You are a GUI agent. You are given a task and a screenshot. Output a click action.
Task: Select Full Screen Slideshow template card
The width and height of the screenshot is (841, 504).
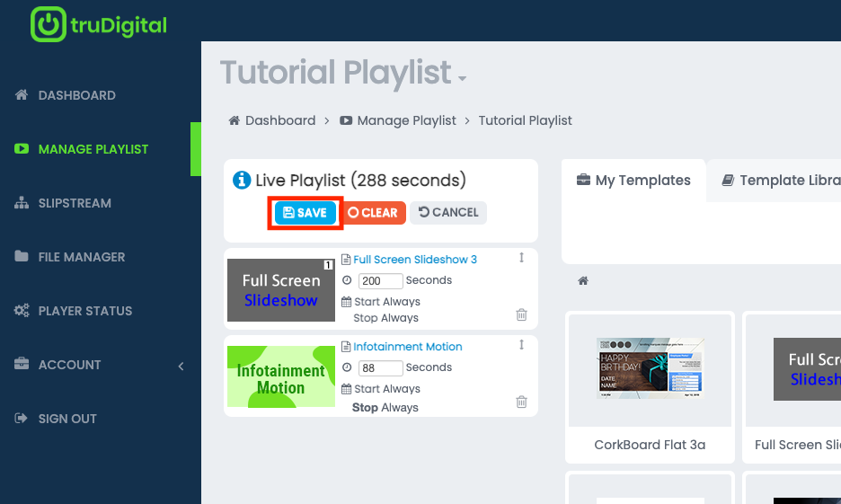coord(792,387)
